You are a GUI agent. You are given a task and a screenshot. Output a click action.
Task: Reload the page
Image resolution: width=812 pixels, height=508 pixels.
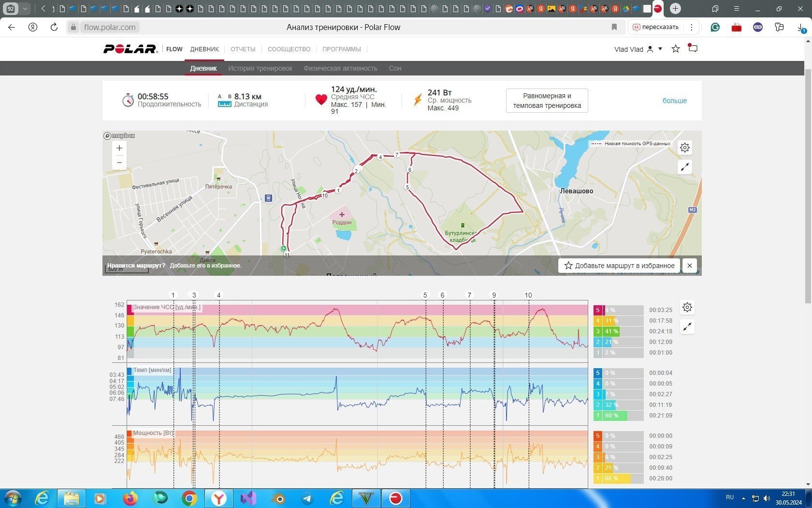54,27
